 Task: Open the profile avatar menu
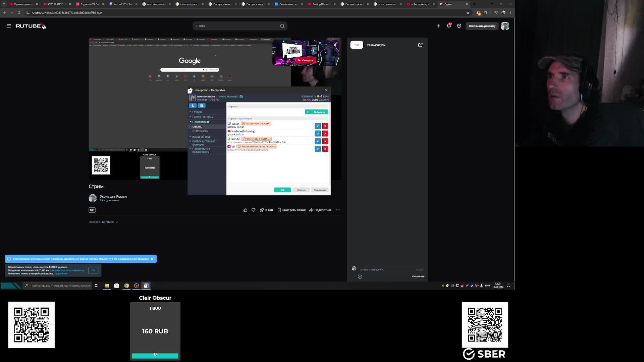505,26
